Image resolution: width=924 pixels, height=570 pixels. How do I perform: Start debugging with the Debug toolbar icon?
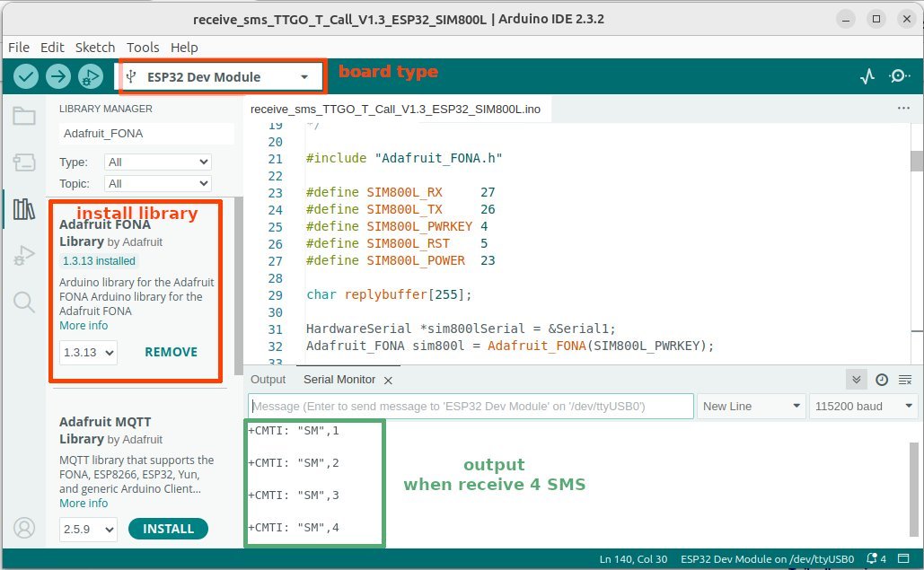click(x=91, y=76)
